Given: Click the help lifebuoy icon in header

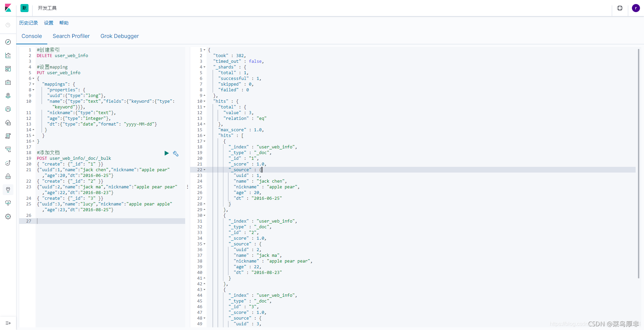Looking at the screenshot, I should tap(620, 8).
